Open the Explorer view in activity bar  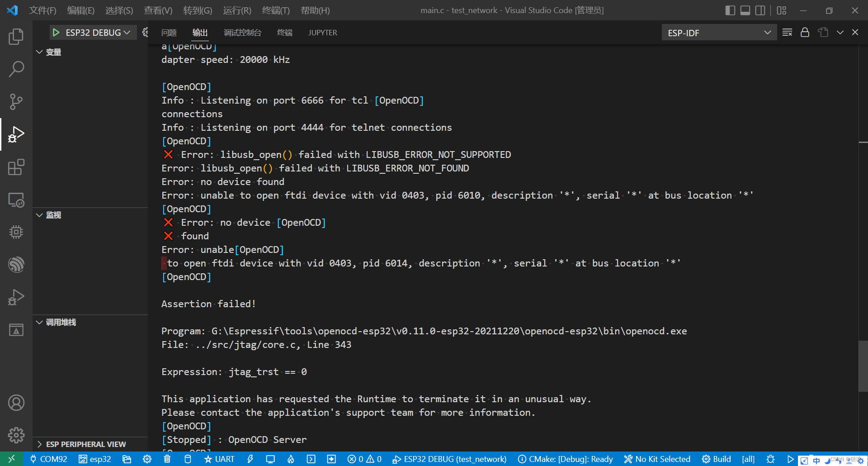point(16,37)
